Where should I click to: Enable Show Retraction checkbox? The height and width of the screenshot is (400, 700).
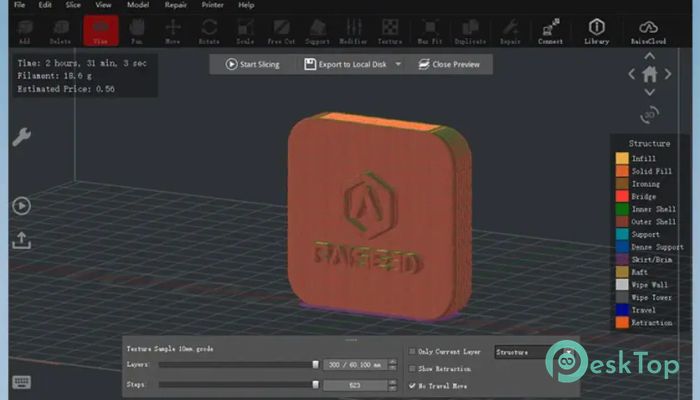412,369
